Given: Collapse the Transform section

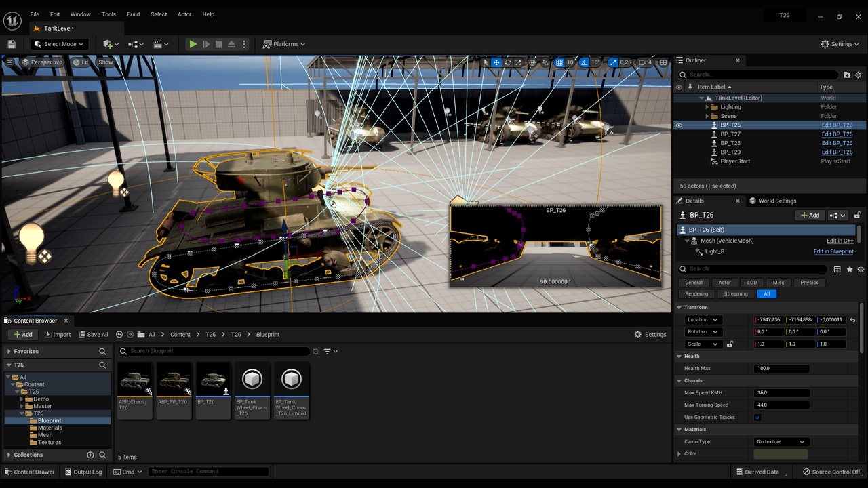Looking at the screenshot, I should (x=679, y=308).
